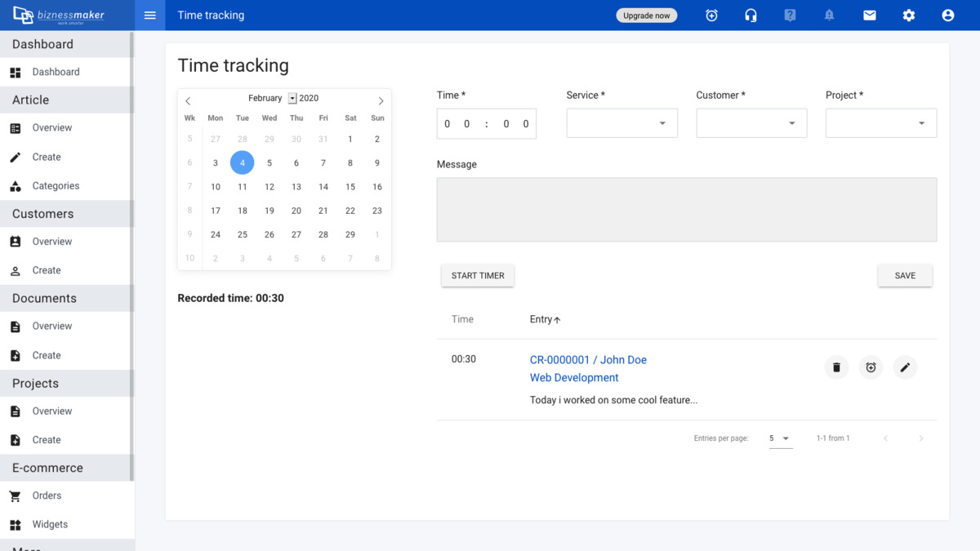Viewport: 980px width, 551px height.
Task: Click the headset support icon
Action: pyautogui.click(x=751, y=16)
